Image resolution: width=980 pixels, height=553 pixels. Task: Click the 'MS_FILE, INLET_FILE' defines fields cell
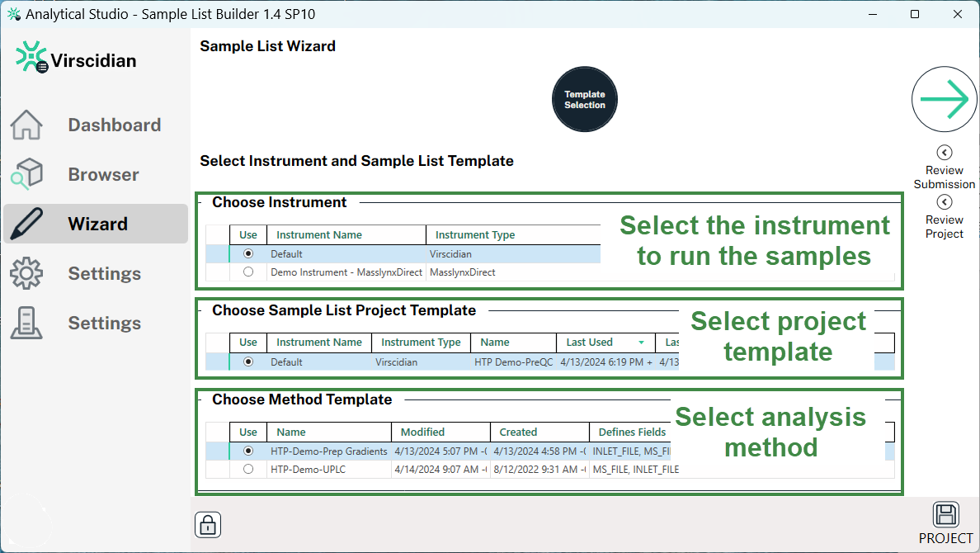636,469
